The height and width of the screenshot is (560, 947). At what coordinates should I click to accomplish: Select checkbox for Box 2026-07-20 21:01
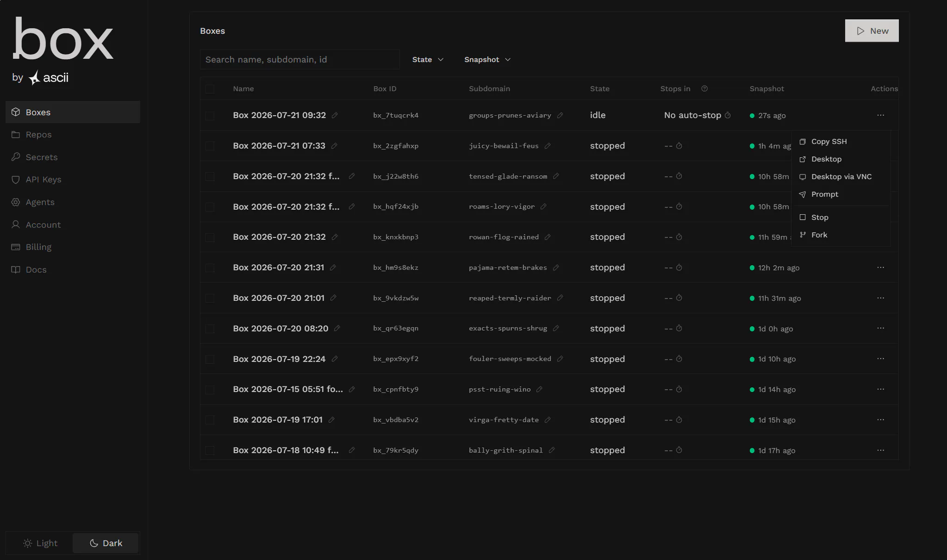tap(210, 299)
